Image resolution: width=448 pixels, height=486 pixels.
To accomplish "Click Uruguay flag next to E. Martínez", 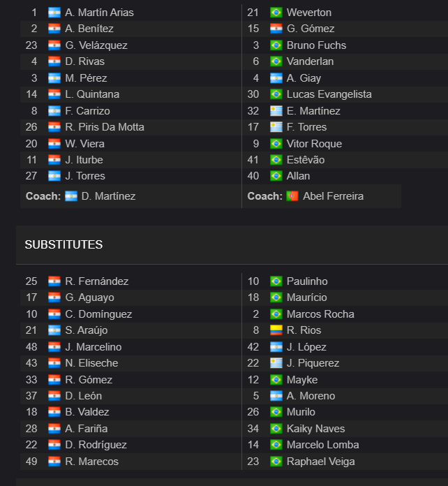I will (276, 110).
